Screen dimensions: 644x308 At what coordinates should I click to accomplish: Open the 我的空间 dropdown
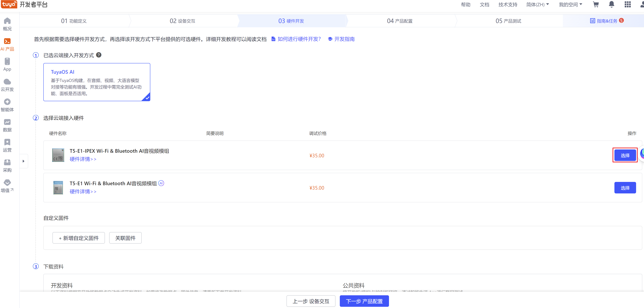[570, 4]
